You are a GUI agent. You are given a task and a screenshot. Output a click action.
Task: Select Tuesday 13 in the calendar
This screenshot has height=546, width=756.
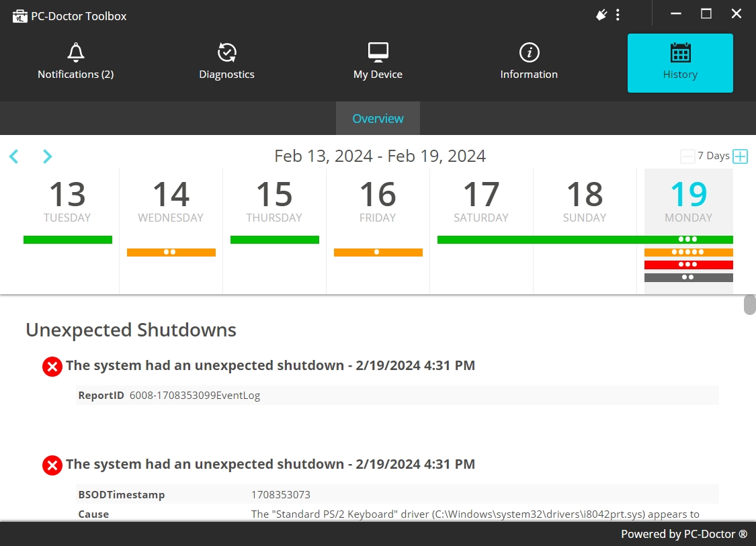point(67,201)
